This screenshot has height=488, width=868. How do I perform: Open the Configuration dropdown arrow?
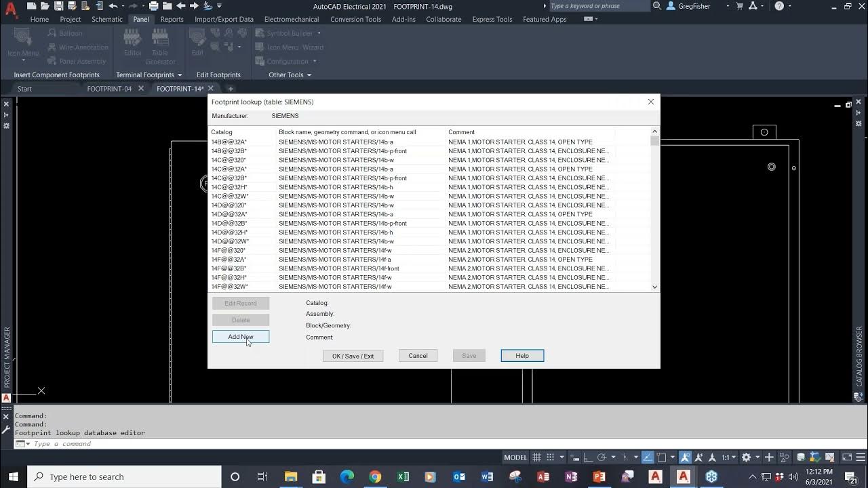(x=315, y=61)
